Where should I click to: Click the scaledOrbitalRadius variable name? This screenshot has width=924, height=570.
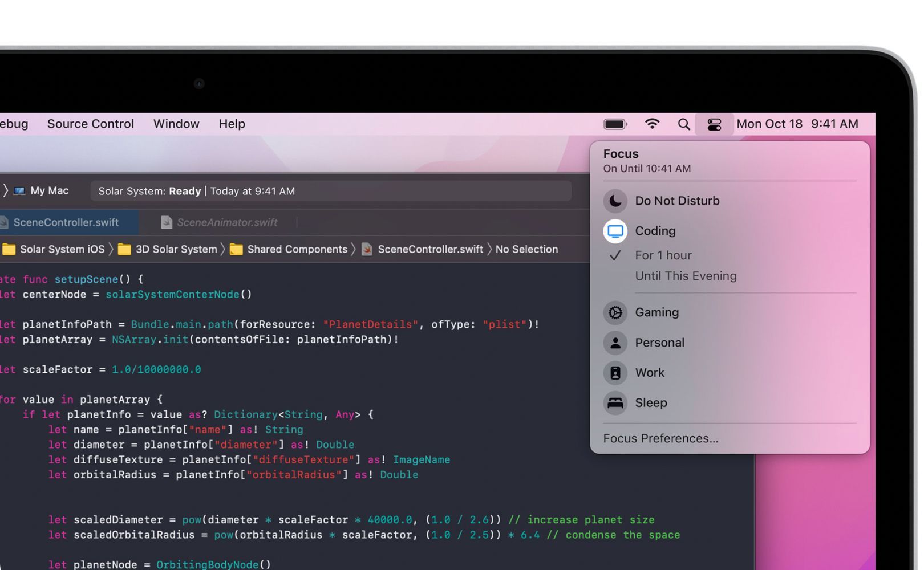[134, 535]
